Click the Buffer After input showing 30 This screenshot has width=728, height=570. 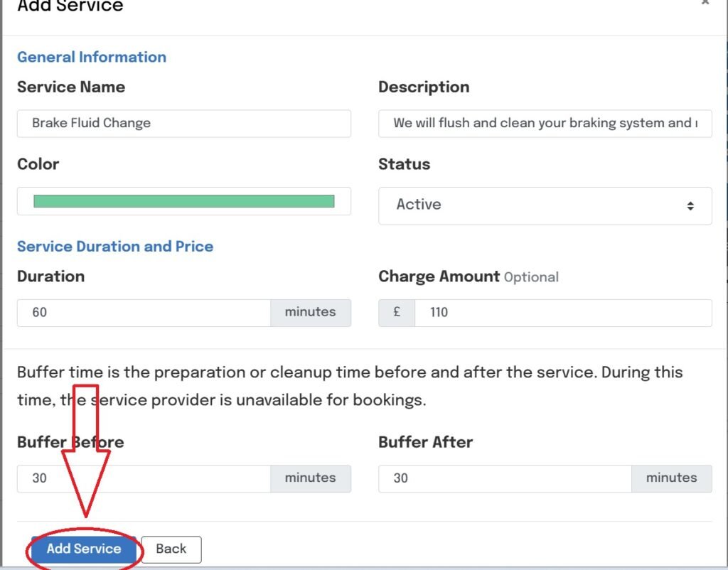click(x=505, y=478)
